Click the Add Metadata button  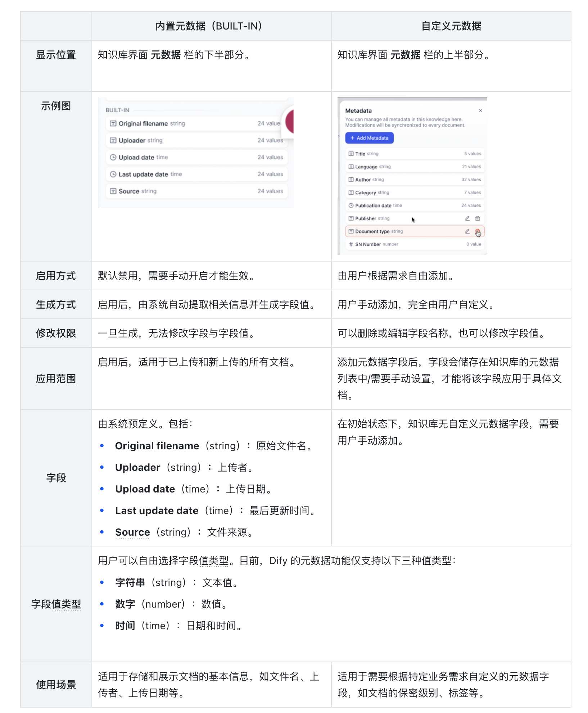coord(369,138)
